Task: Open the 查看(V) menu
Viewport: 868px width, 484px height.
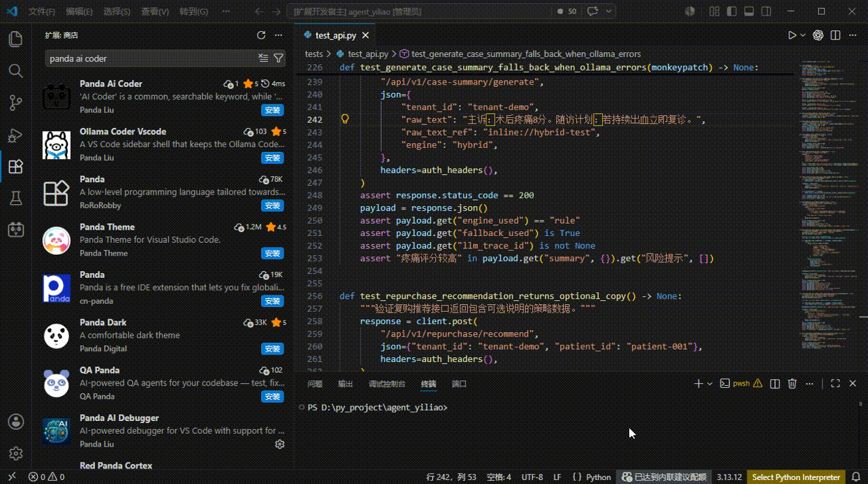Action: pyautogui.click(x=155, y=12)
